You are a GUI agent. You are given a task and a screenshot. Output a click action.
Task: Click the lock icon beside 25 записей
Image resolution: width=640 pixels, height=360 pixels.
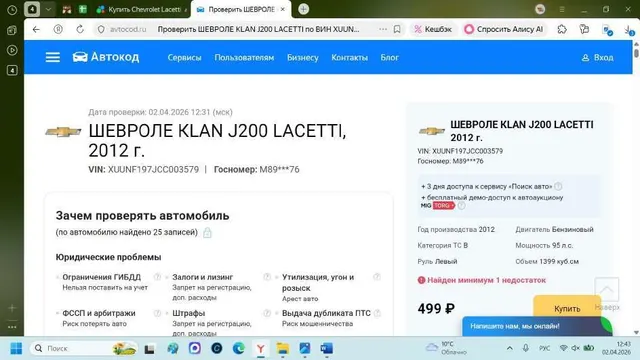coord(207,232)
